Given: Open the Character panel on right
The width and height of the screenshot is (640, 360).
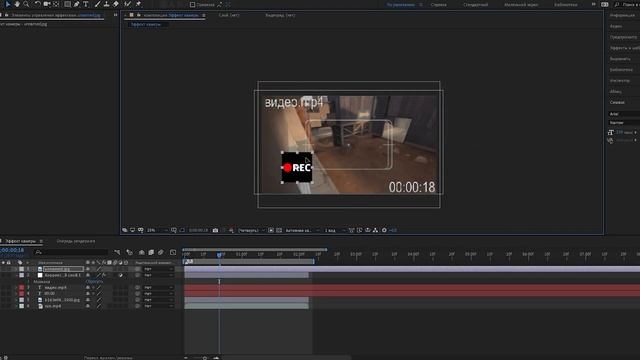Looking at the screenshot, I should 617,102.
